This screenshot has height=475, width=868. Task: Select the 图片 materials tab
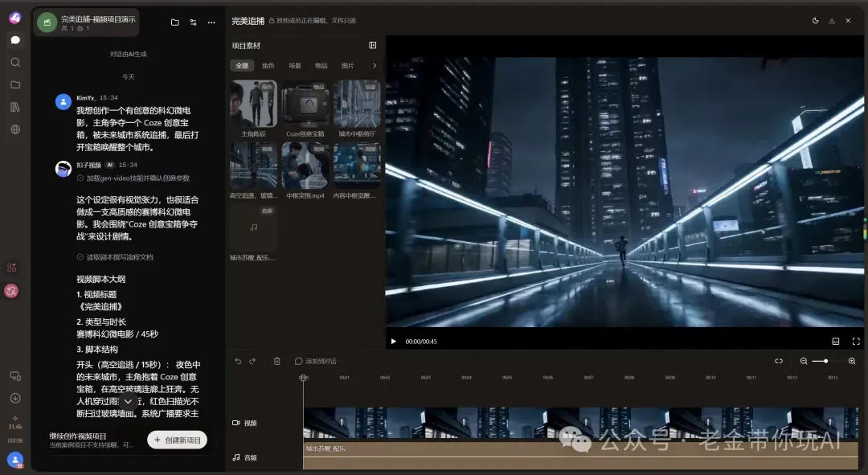coord(348,65)
